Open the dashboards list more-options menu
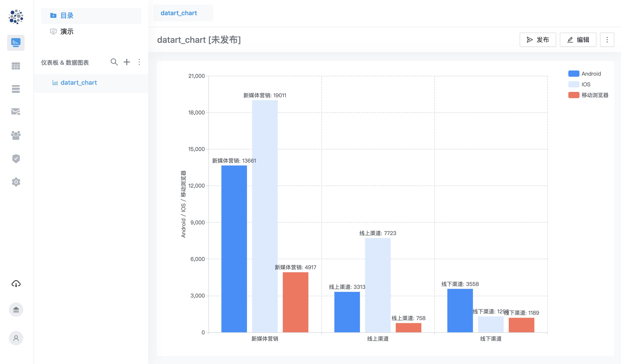Screen dimensions: 621x364 click(139, 62)
